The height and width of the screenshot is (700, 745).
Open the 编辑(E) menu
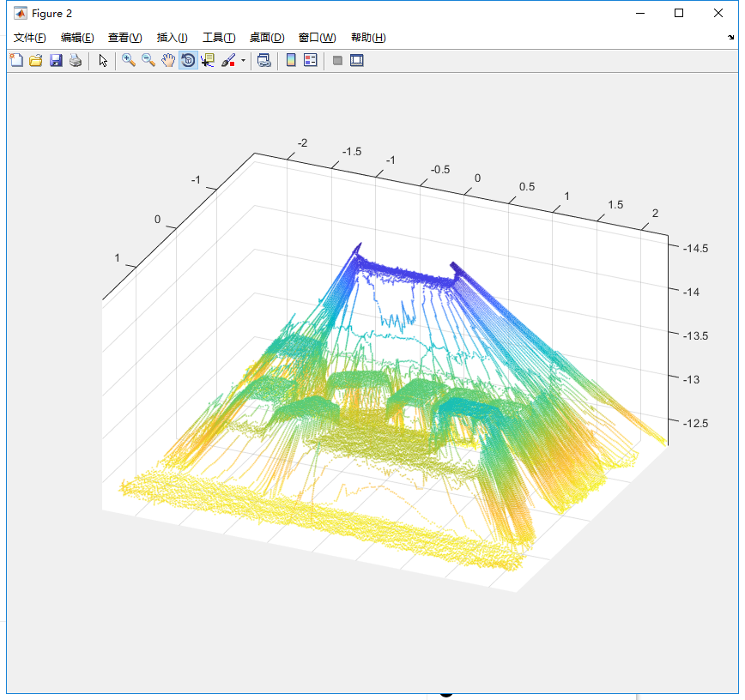point(77,38)
